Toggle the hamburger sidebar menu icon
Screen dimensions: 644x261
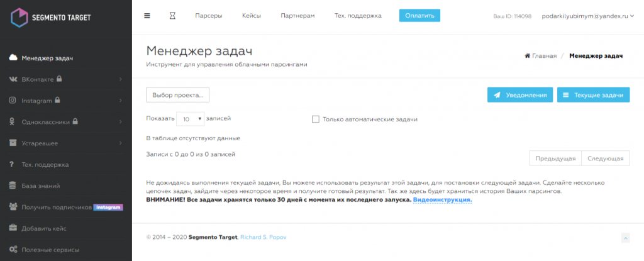[147, 16]
